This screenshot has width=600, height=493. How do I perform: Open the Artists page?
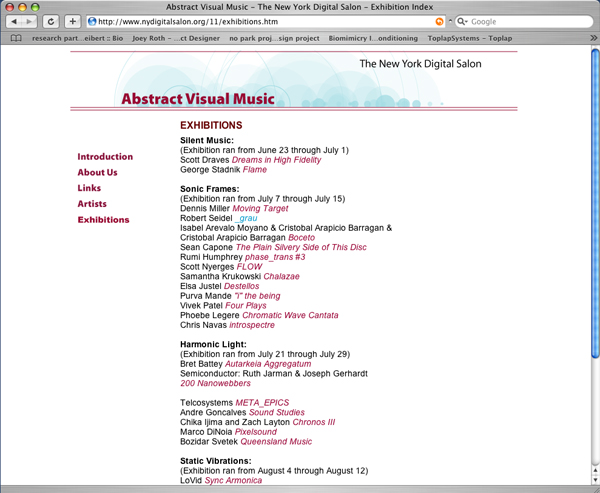coord(92,204)
